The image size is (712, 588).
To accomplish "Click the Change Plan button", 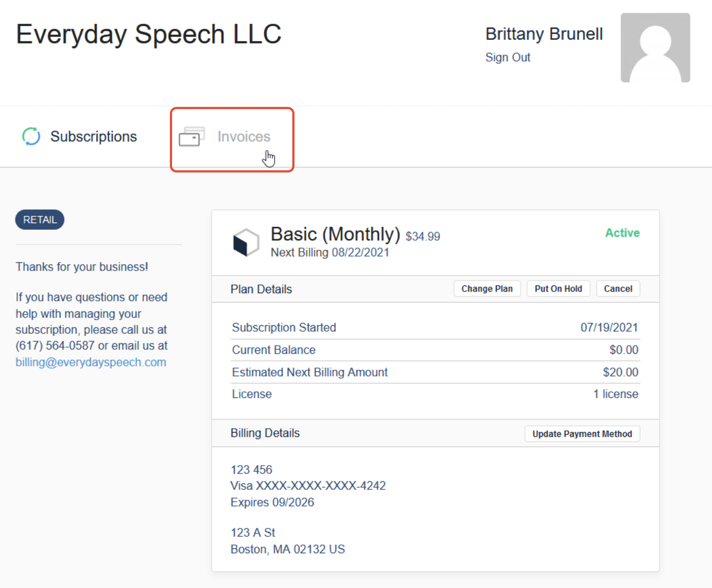I will [487, 289].
